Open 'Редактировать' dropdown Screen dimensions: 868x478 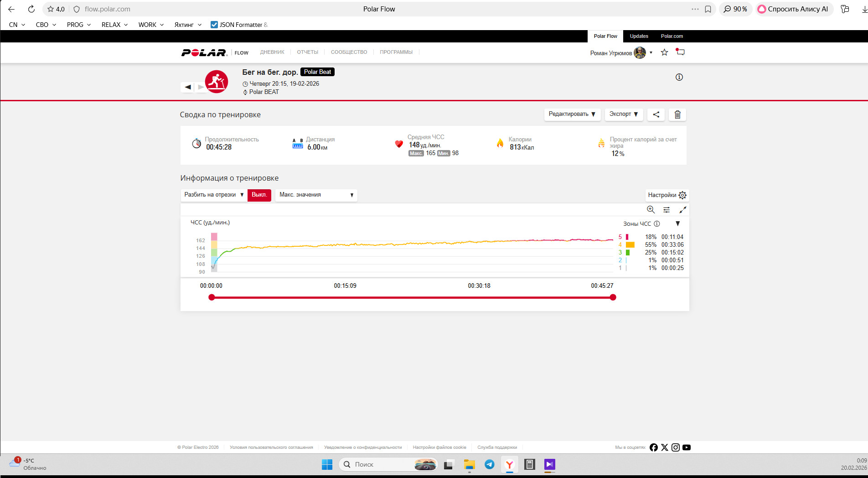tap(572, 114)
